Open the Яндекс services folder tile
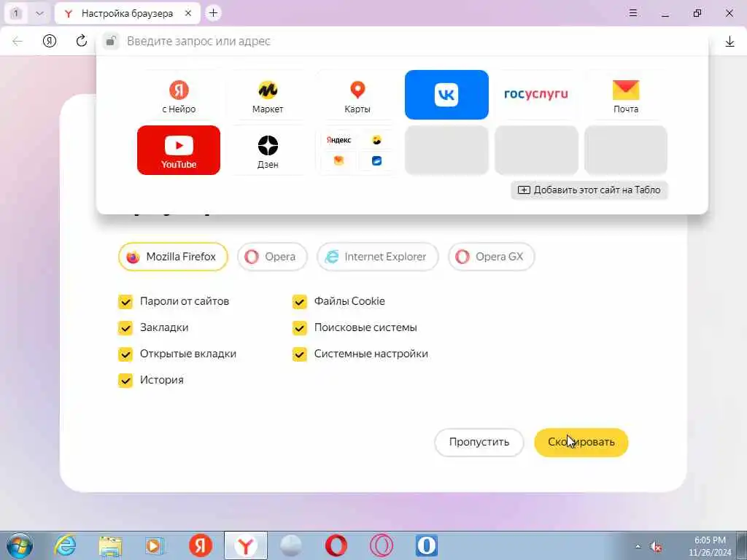The width and height of the screenshot is (747, 560). [x=357, y=150]
